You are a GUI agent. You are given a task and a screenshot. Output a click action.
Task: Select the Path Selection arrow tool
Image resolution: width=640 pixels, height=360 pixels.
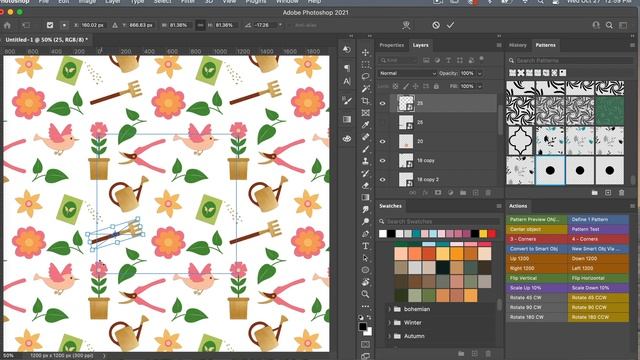pos(365,258)
